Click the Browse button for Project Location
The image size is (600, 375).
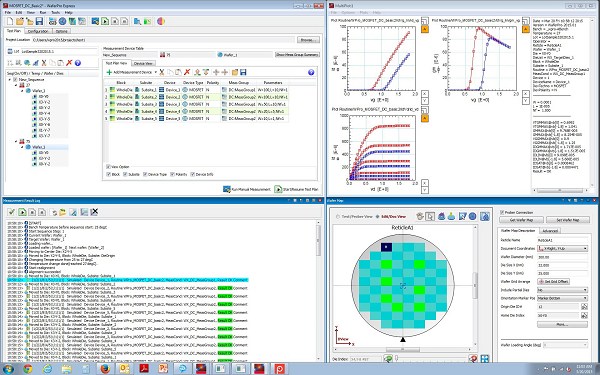pos(308,40)
